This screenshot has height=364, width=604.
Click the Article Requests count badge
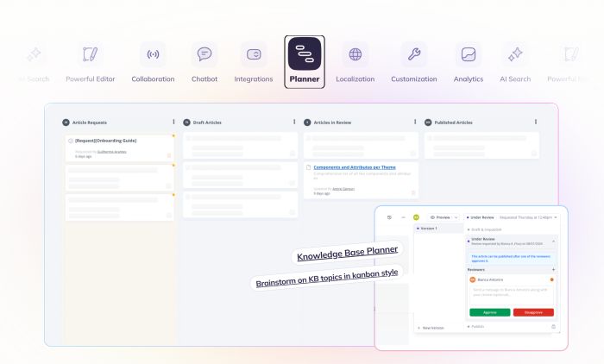[x=66, y=122]
